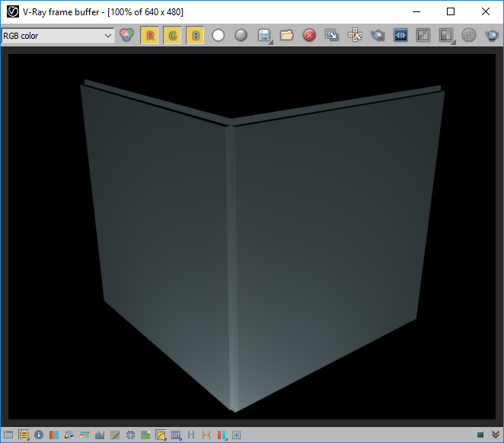Toggle the blue channel button
Image resolution: width=504 pixels, height=443 pixels.
pyautogui.click(x=195, y=35)
